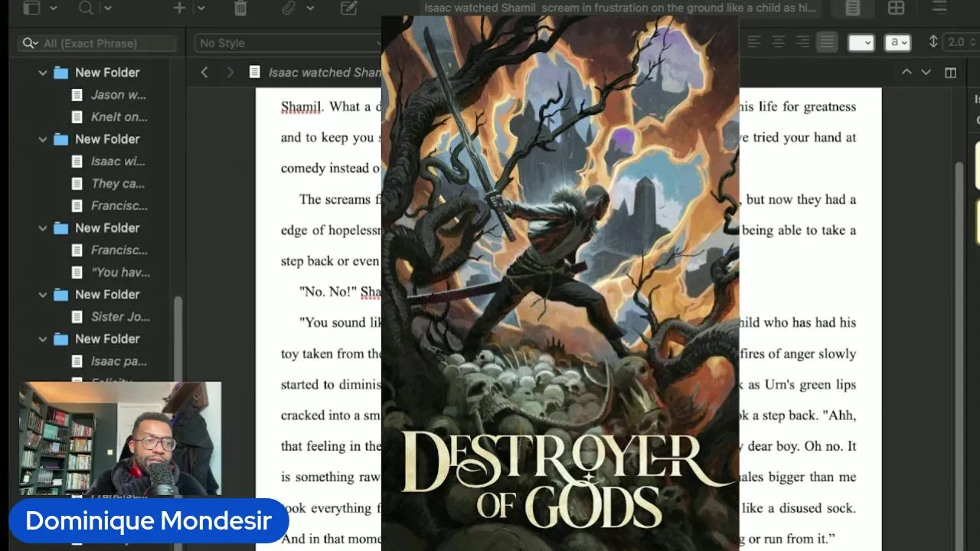Switch to corkboard grid view
The height and width of the screenshot is (551, 980).
tap(896, 8)
